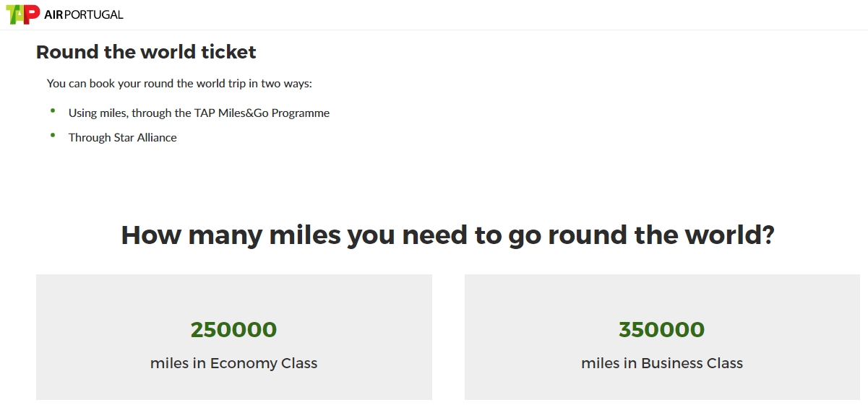
Task: Click the green T letter in TAP logo
Action: tap(13, 14)
